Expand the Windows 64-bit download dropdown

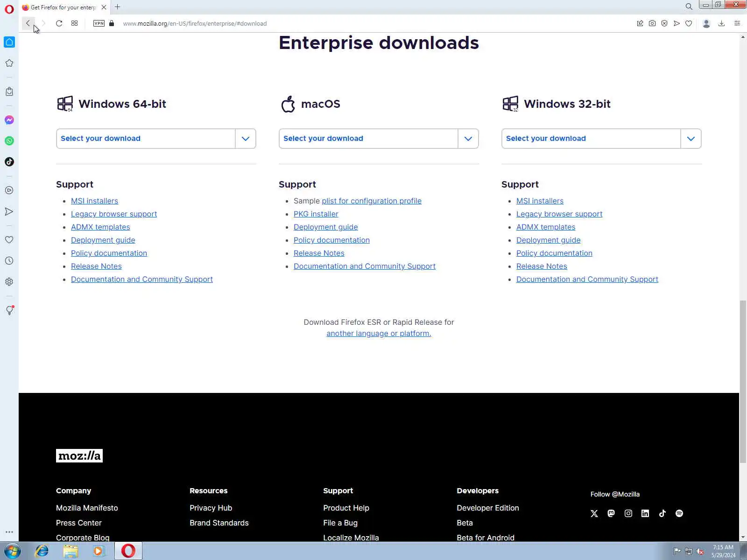point(156,139)
